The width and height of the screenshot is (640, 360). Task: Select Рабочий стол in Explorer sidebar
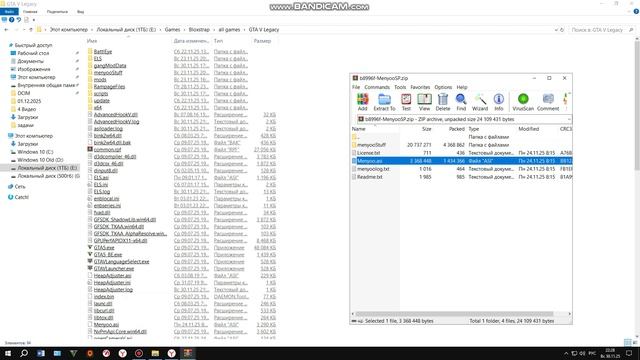pos(33,53)
